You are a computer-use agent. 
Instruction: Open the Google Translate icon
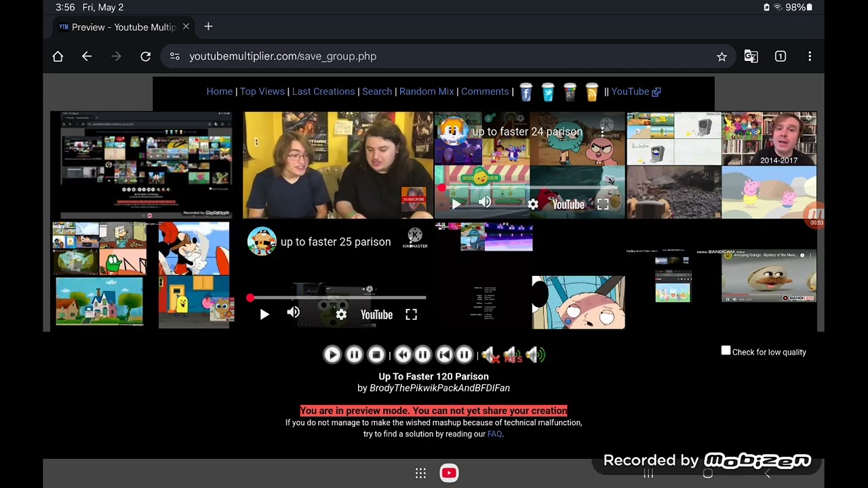pos(751,56)
